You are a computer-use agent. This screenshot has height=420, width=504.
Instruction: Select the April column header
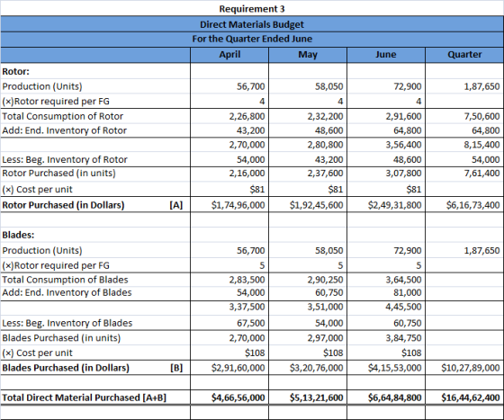pos(229,54)
